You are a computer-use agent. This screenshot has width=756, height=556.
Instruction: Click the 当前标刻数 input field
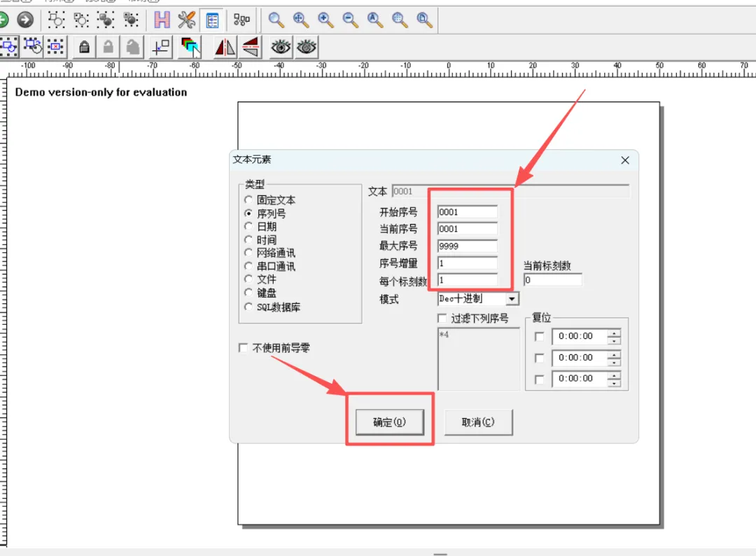[552, 280]
